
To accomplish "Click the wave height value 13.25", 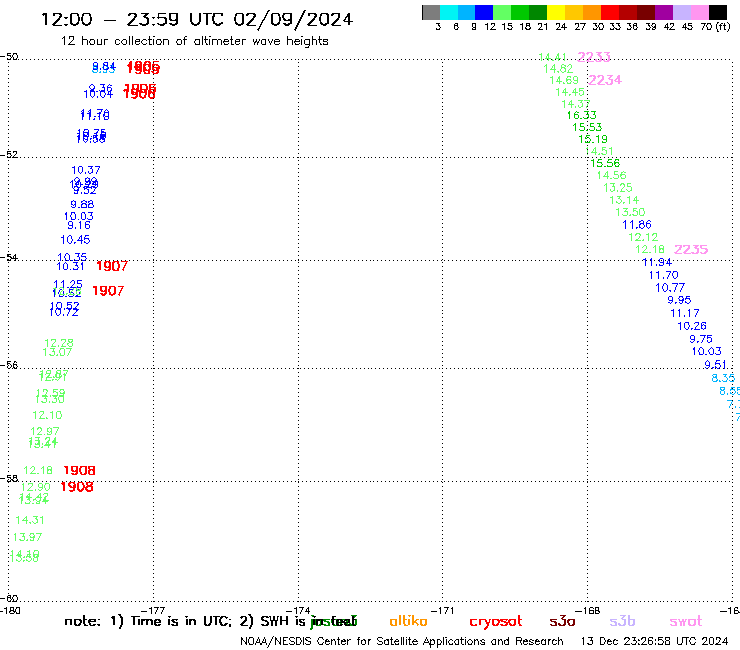I will tap(618, 188).
